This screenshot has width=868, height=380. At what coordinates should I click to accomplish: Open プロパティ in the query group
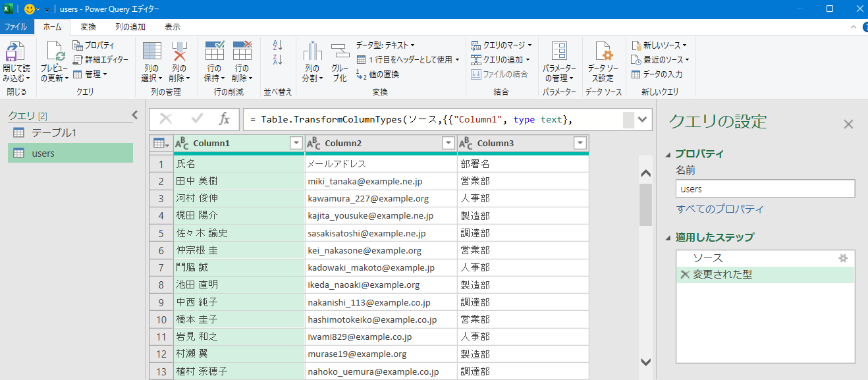pos(93,45)
